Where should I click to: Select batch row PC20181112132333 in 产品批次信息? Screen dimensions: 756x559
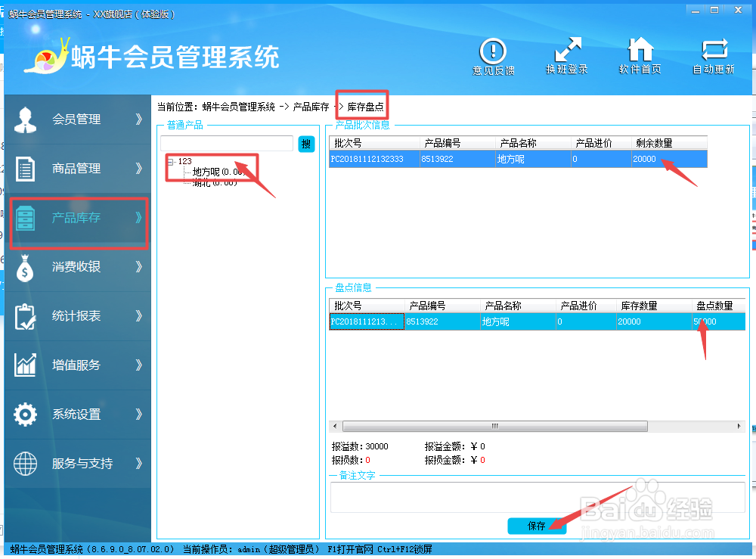click(x=519, y=159)
